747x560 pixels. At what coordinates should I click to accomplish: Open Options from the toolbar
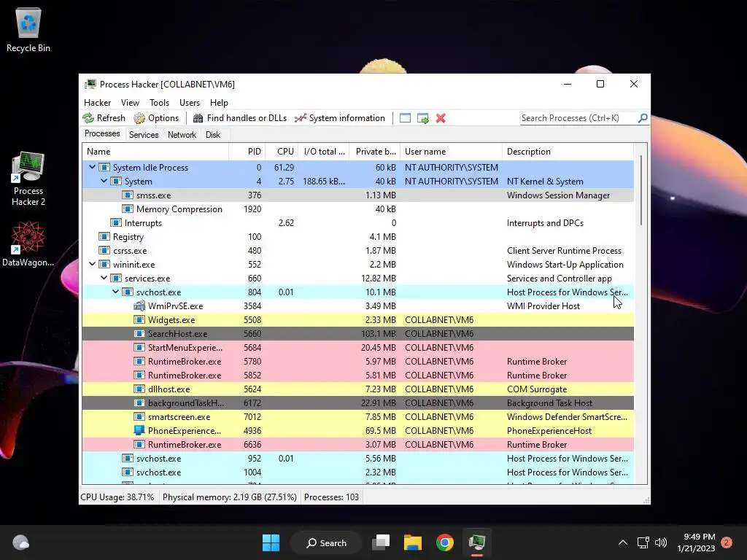click(x=156, y=118)
